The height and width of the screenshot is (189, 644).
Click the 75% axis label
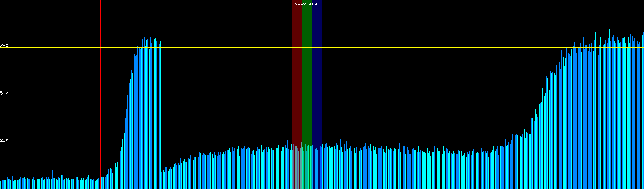(x=4, y=46)
